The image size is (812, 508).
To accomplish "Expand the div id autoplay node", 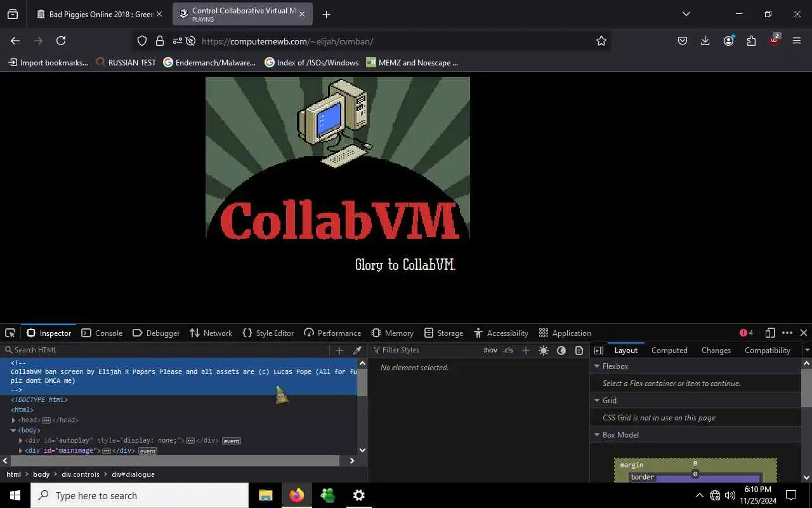I will (20, 441).
